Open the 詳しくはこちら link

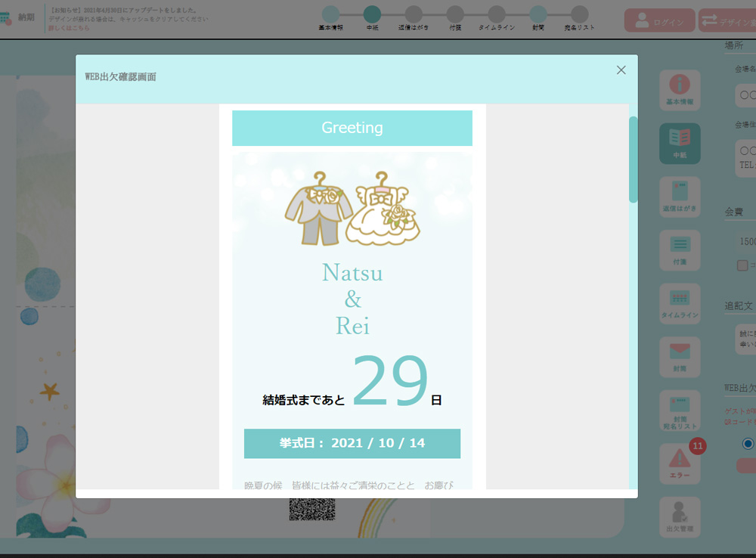pos(69,28)
